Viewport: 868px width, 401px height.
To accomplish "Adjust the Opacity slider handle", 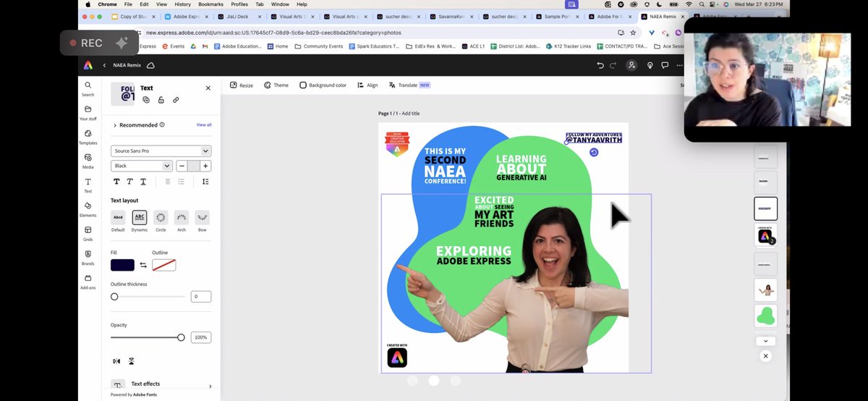I will tap(181, 337).
